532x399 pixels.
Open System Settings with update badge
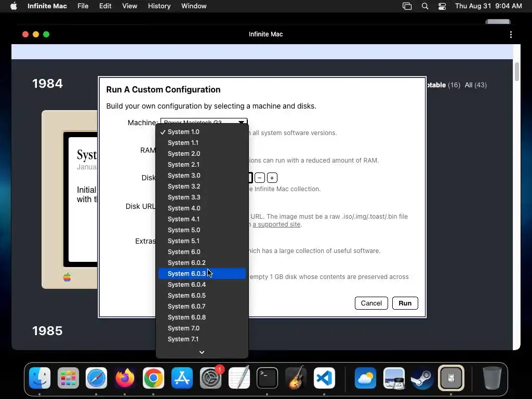click(x=211, y=378)
